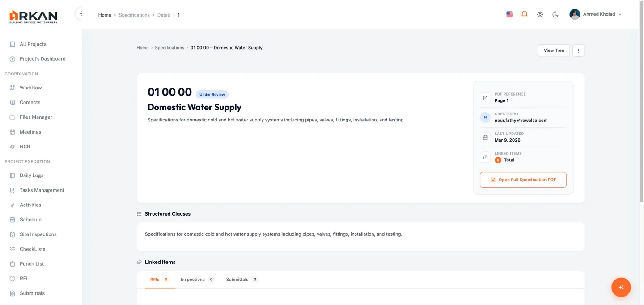Viewport: 644px width, 305px height.
Task: Navigate to Specifications via breadcrumb
Action: [x=169, y=47]
